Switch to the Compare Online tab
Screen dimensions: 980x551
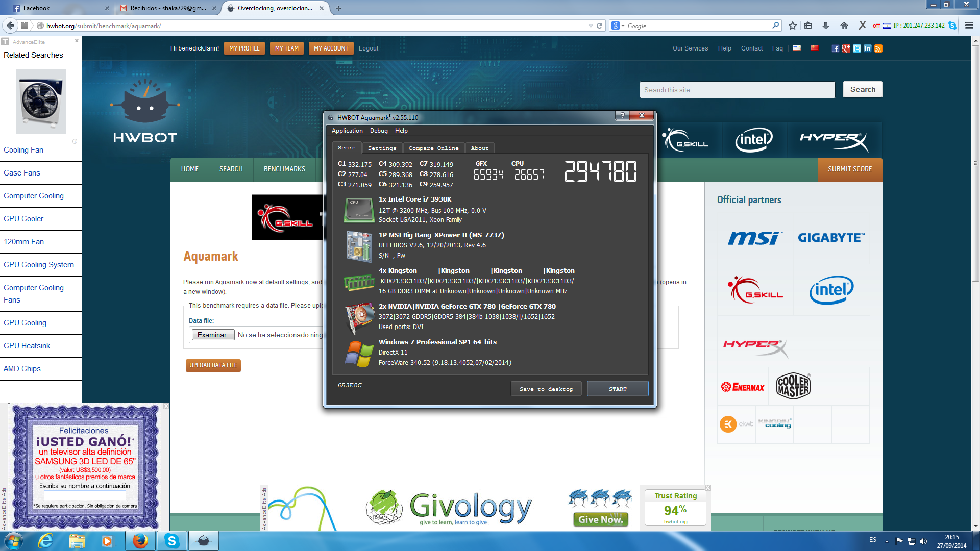click(433, 148)
